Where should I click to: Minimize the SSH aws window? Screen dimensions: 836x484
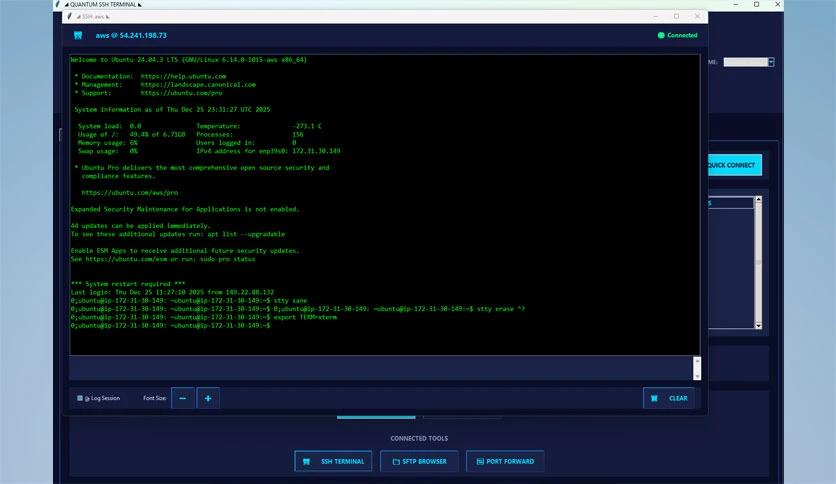[655, 17]
